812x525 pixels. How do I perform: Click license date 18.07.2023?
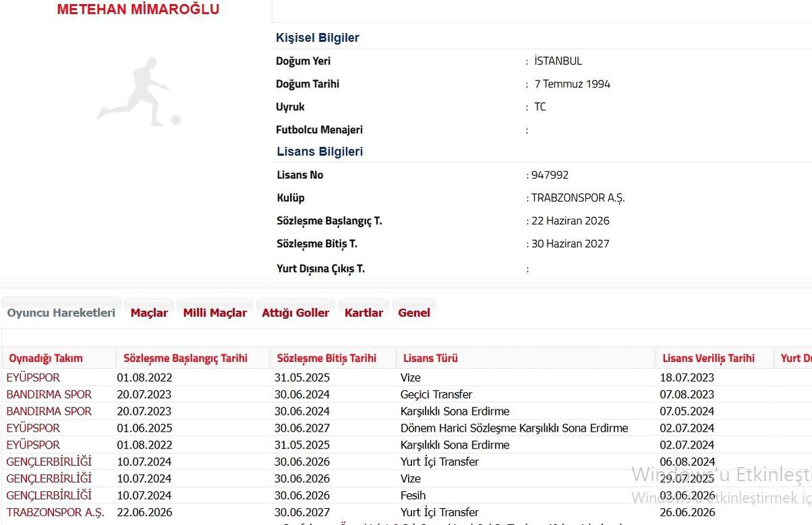click(687, 378)
